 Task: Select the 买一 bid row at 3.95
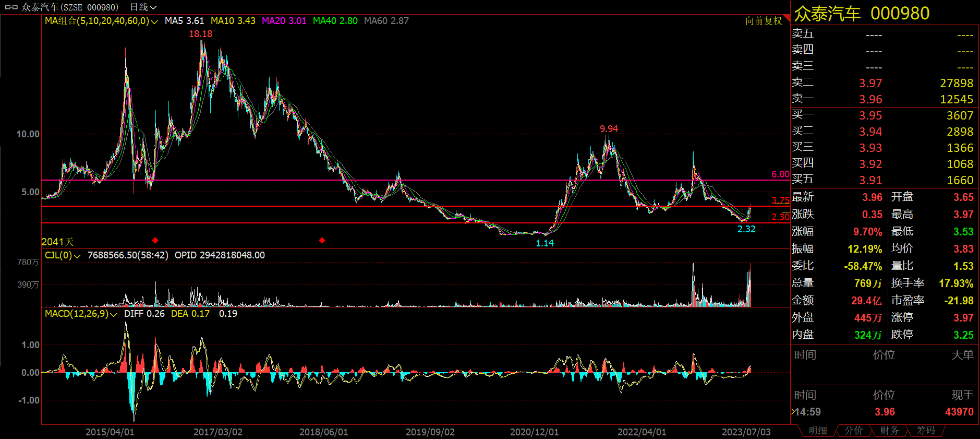pyautogui.click(x=882, y=115)
